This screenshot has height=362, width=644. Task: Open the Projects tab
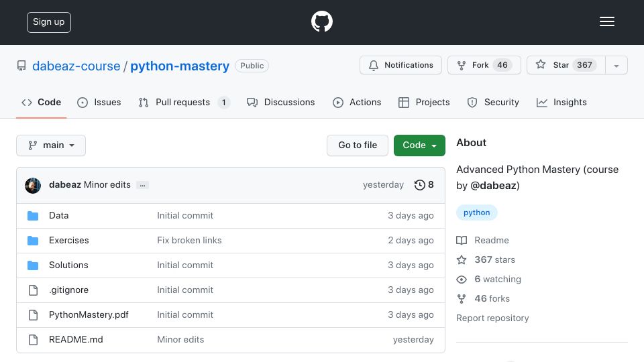coord(424,102)
